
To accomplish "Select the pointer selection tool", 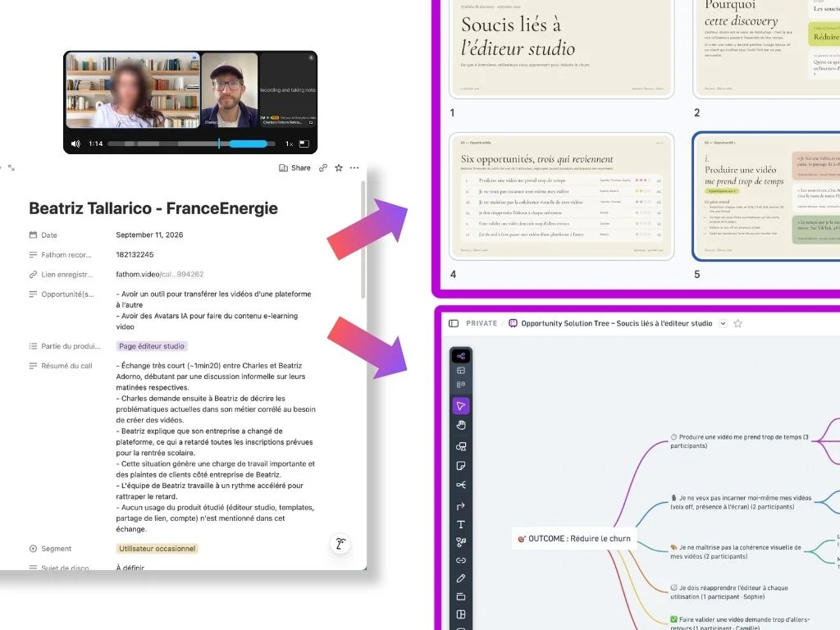I will 461,406.
